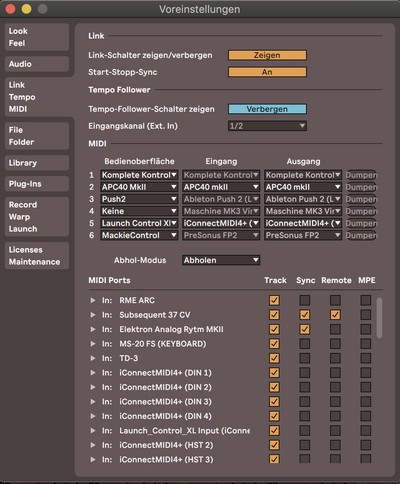
Task: Click the MIDI Ports list scrollbar
Action: [x=379, y=318]
